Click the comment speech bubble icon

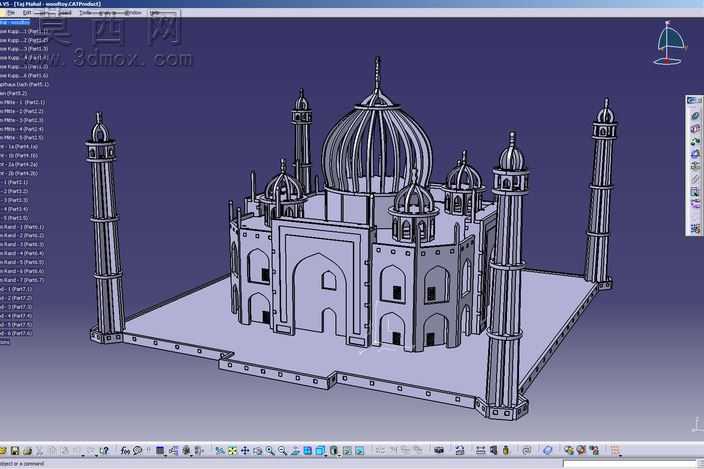pos(137,451)
